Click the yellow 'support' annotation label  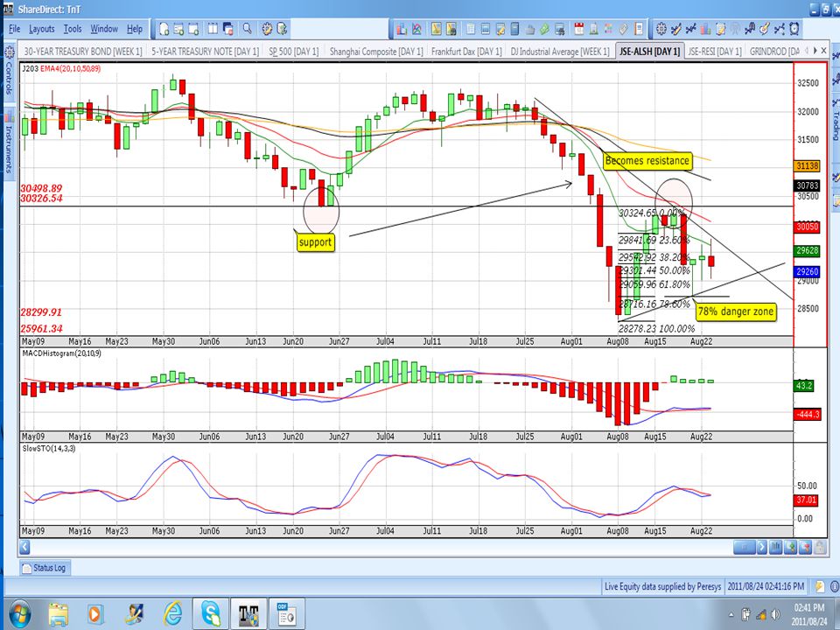315,242
